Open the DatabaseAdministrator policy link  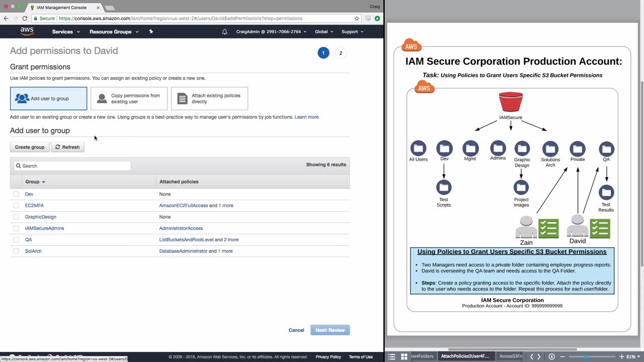183,251
